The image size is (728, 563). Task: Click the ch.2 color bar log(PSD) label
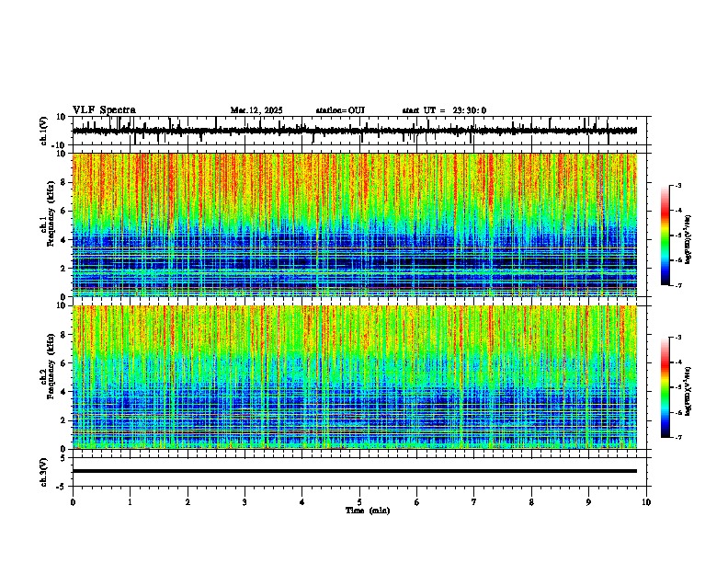click(x=688, y=391)
